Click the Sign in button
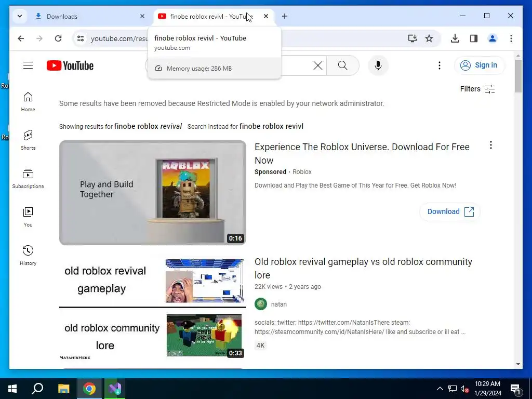Image resolution: width=532 pixels, height=399 pixels. (x=480, y=65)
